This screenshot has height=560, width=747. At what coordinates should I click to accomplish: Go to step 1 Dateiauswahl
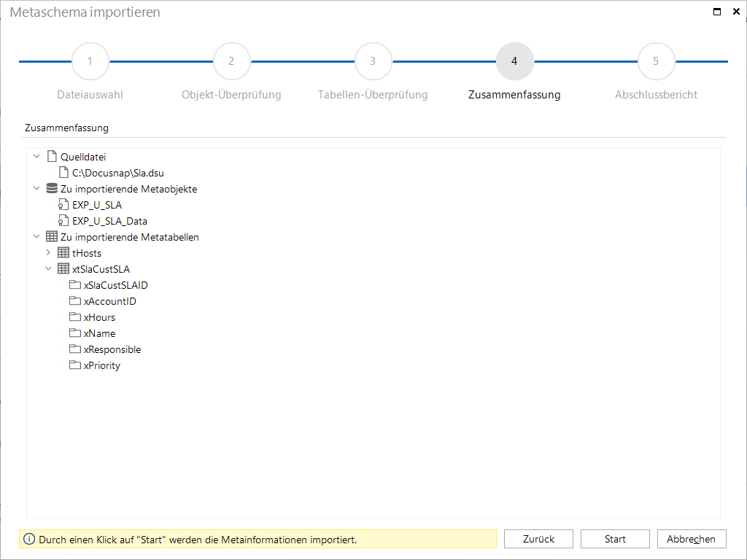[x=90, y=61]
